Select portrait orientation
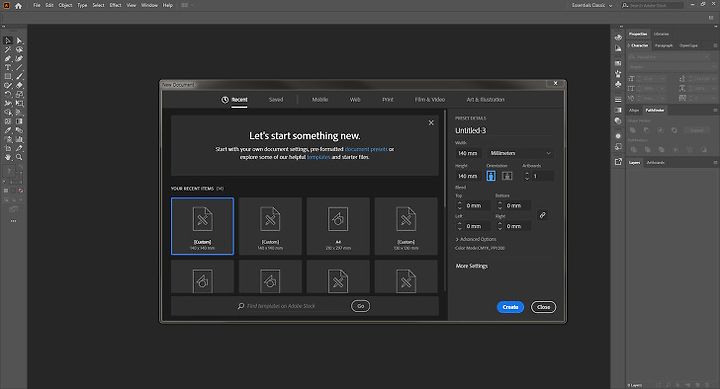The height and width of the screenshot is (389, 720). [491, 176]
